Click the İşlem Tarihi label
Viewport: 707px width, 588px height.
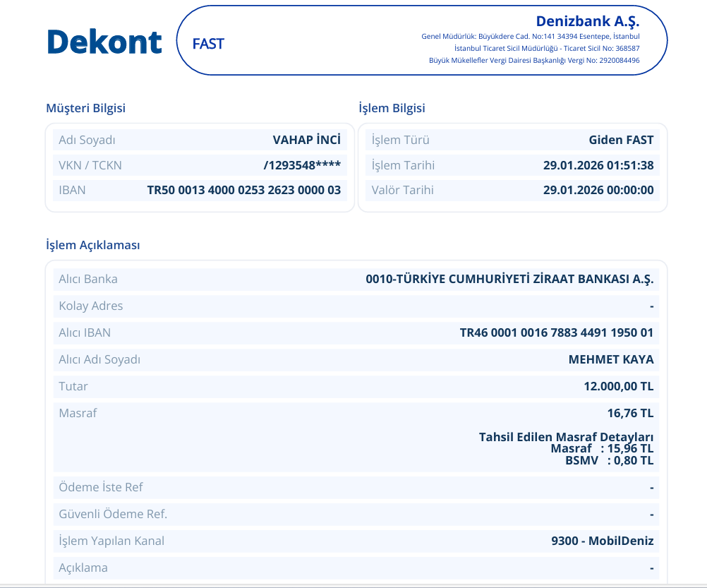tap(403, 165)
